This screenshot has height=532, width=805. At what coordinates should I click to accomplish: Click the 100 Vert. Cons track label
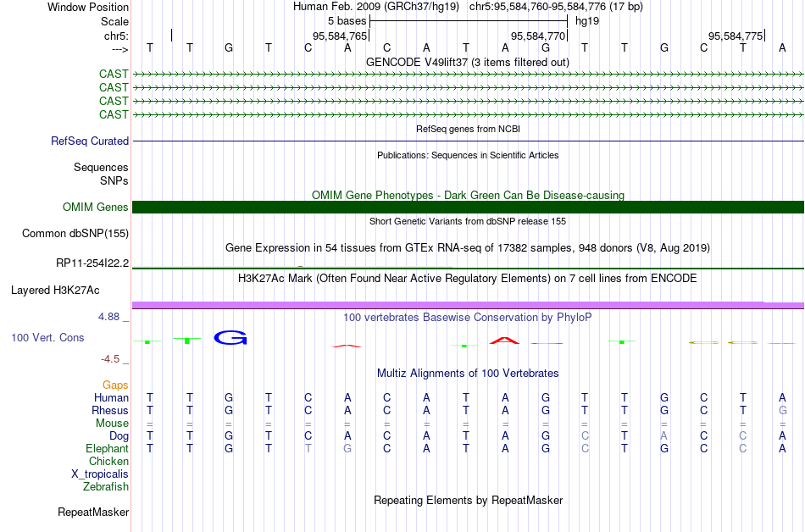(47, 337)
